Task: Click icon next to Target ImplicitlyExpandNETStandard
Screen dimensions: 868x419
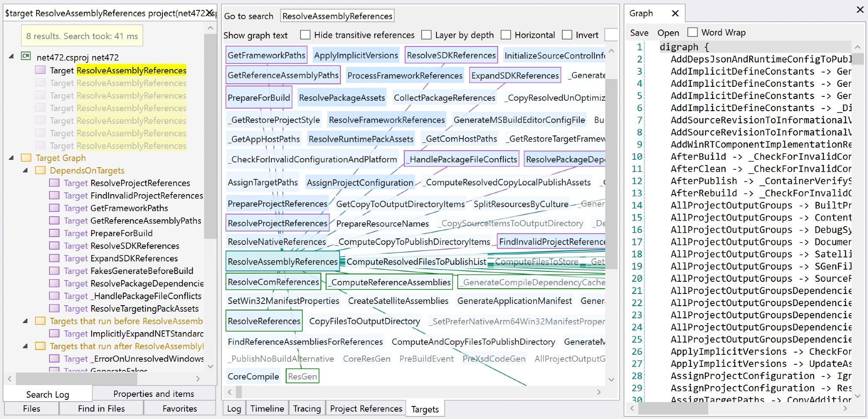Action: pyautogui.click(x=54, y=333)
